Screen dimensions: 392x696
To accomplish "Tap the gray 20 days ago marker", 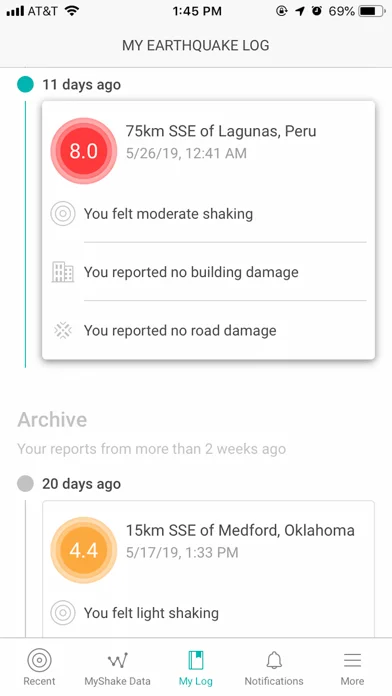I will pyautogui.click(x=25, y=483).
